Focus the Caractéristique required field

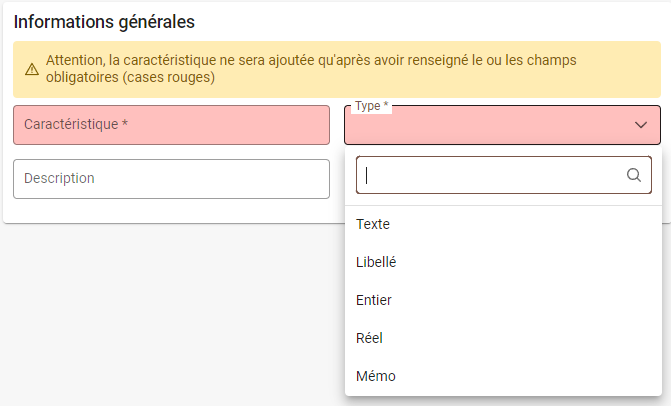tap(171, 125)
